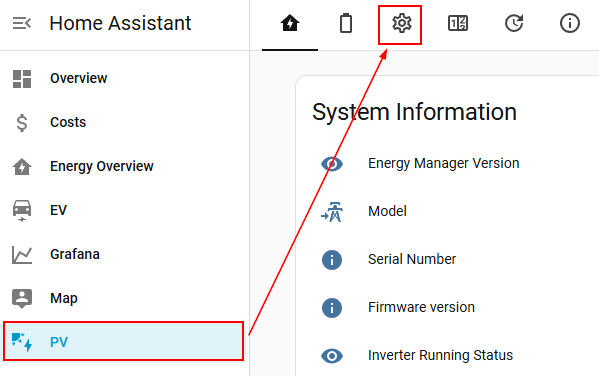Open the Costs panel in sidebar
The height and width of the screenshot is (376, 599).
point(124,122)
